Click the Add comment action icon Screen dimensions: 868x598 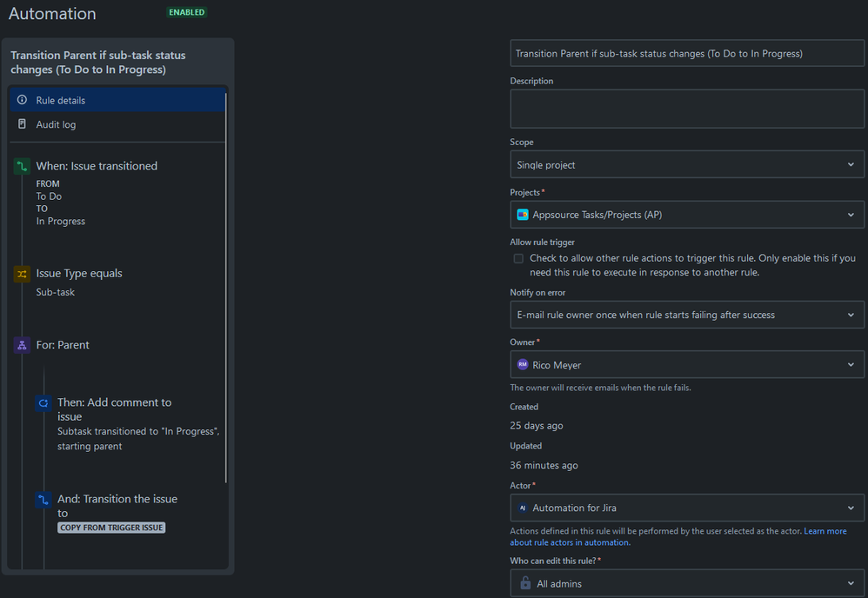click(x=43, y=403)
